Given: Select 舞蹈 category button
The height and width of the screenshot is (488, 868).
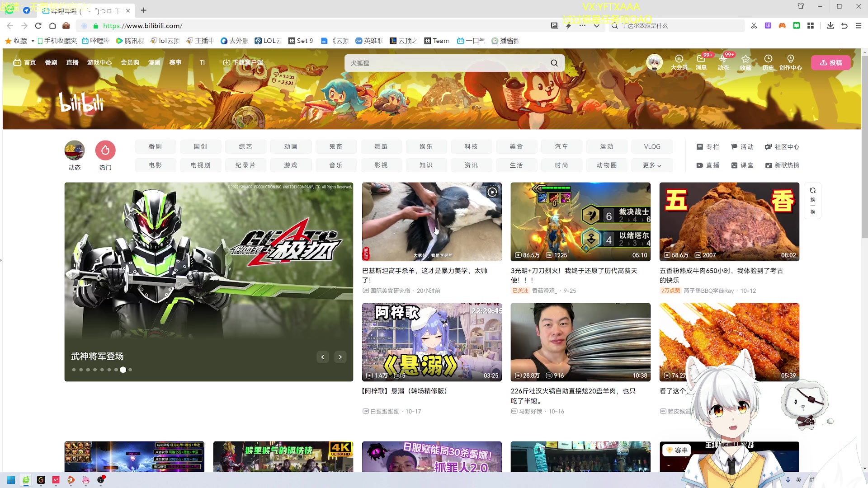Looking at the screenshot, I should (381, 147).
